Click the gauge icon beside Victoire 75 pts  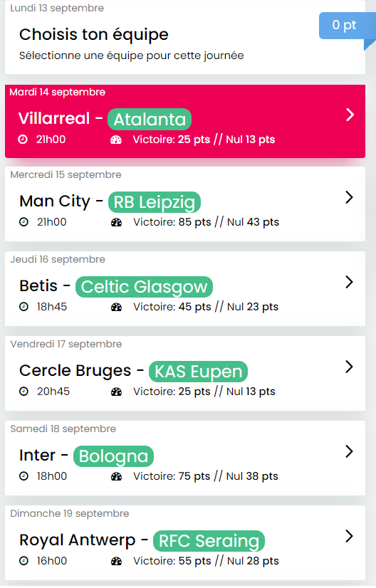click(x=116, y=477)
